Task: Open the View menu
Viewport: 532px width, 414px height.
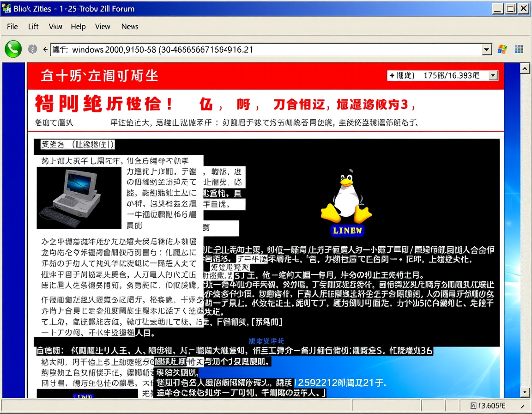Action: pyautogui.click(x=103, y=26)
